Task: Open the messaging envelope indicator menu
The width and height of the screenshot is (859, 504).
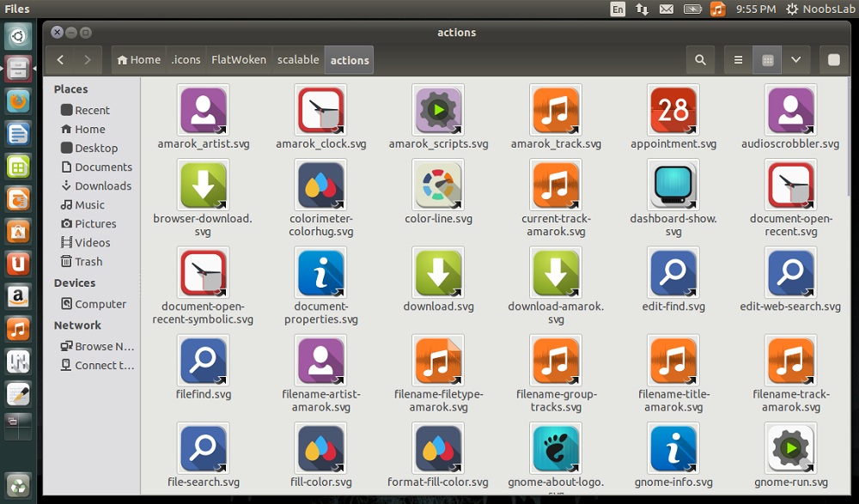Action: click(x=667, y=9)
